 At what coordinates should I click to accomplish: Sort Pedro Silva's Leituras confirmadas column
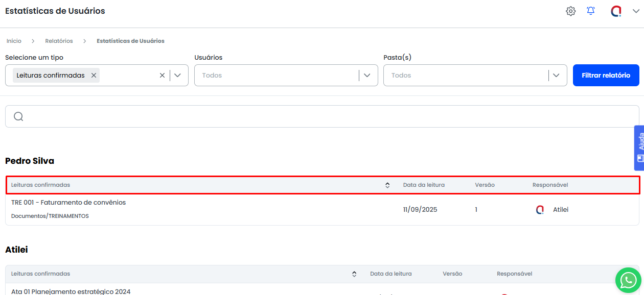(x=387, y=185)
